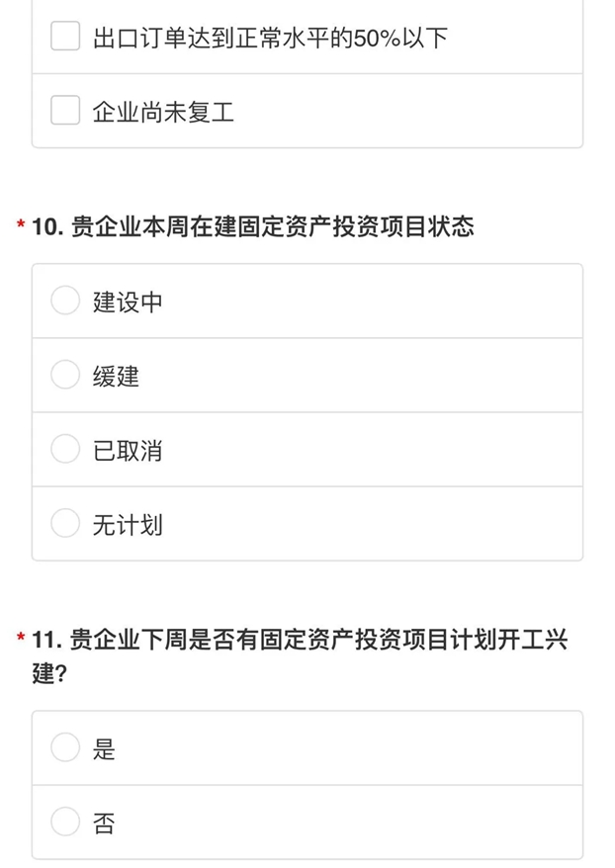615x868 pixels.
Task: Pick the 无计划 radio button
Action: (65, 523)
